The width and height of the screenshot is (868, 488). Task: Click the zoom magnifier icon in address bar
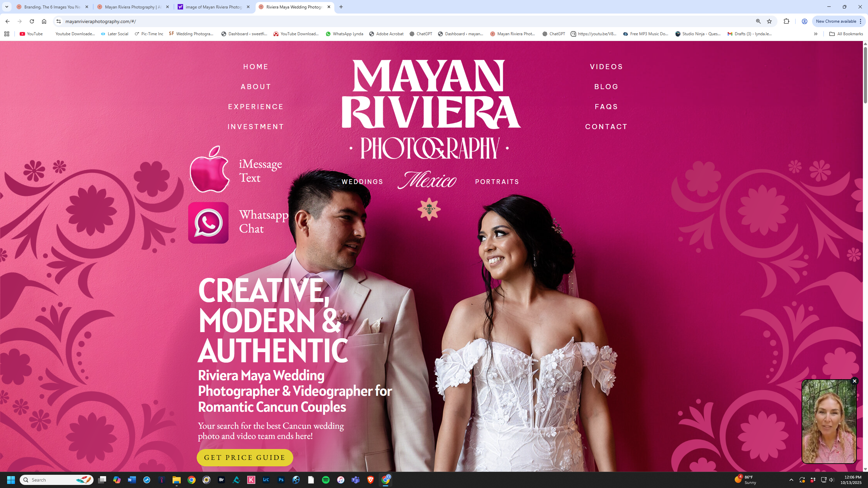coord(758,21)
